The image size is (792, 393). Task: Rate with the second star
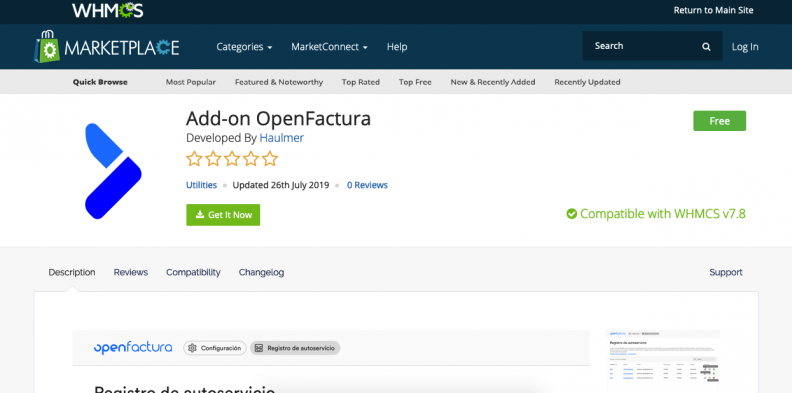click(213, 159)
